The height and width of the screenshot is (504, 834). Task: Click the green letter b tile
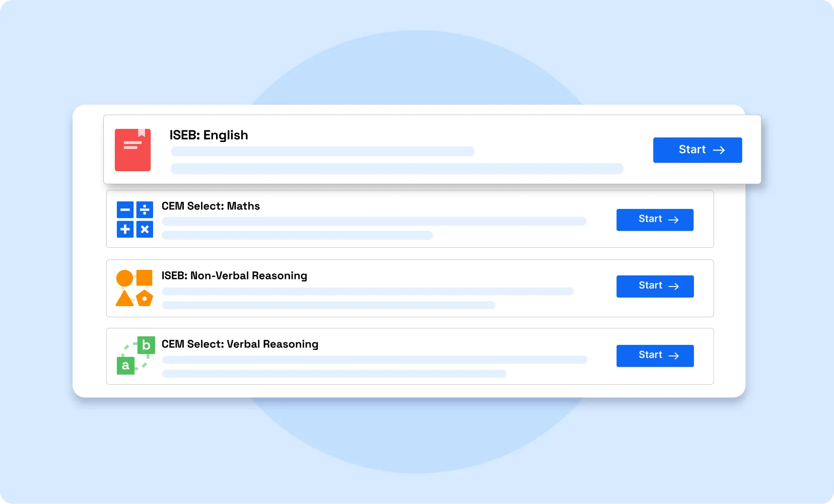(x=146, y=345)
